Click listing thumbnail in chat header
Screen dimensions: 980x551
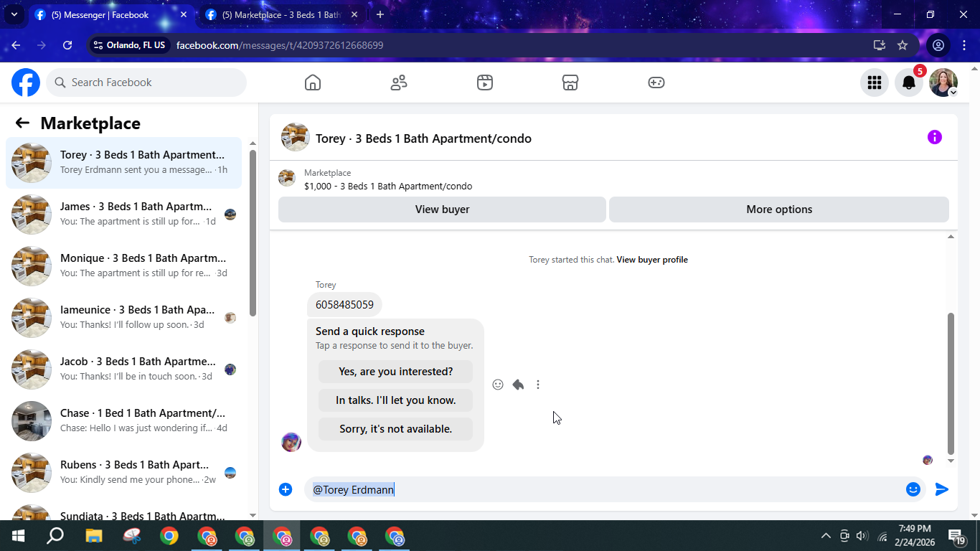(x=295, y=137)
